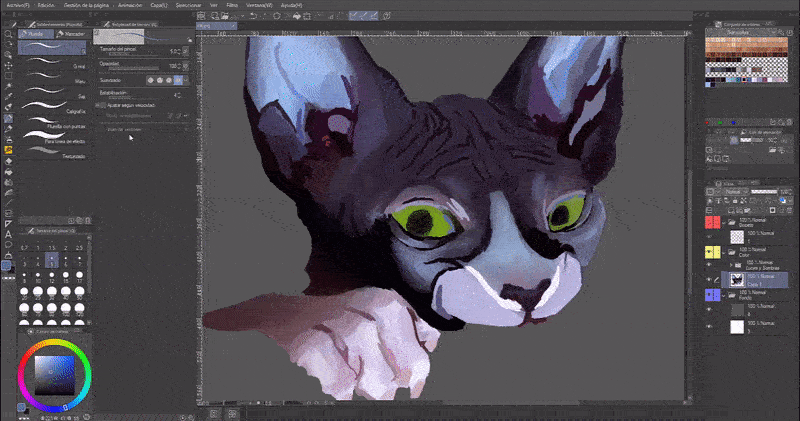Viewport: 800px width, 421px height.
Task: Select the Rotate view tool
Action: (x=8, y=44)
